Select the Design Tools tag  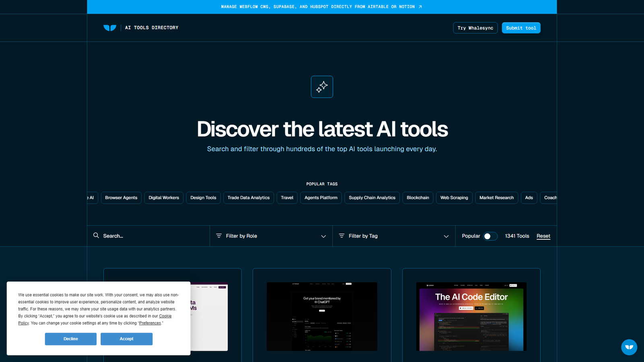203,197
